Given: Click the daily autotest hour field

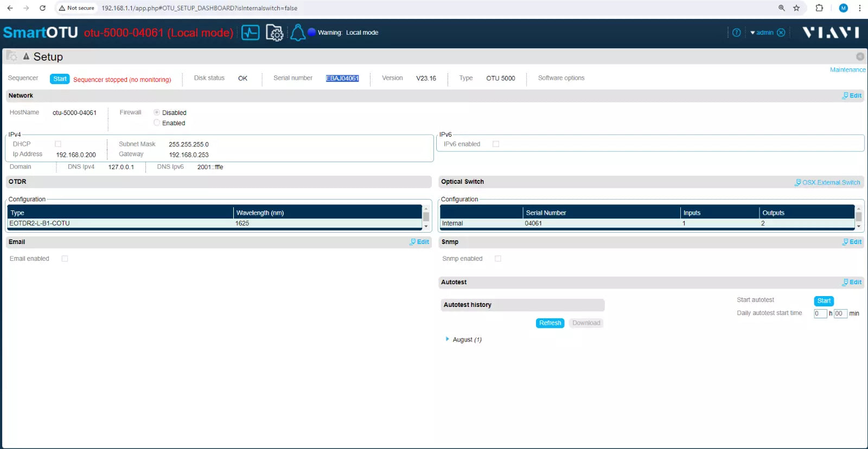Looking at the screenshot, I should (820, 313).
